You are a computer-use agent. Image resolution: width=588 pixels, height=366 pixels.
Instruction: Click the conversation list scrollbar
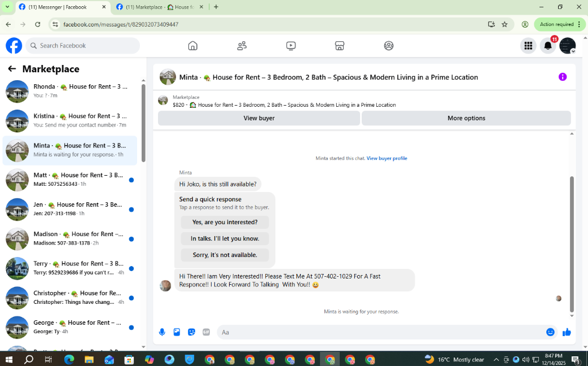143,123
